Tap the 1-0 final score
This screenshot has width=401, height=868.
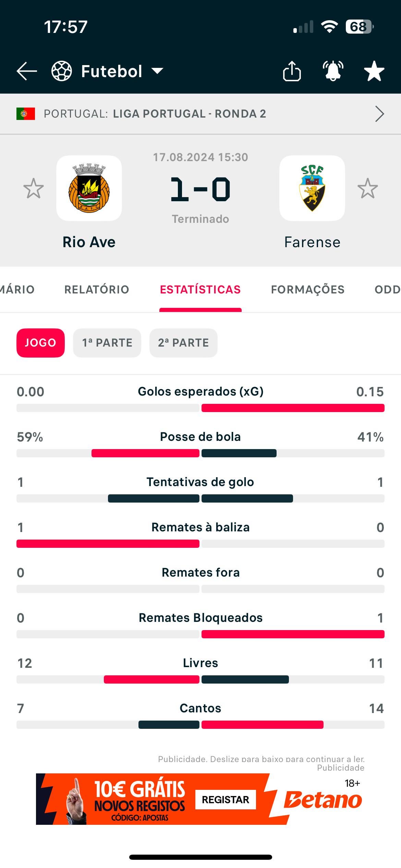pos(200,189)
